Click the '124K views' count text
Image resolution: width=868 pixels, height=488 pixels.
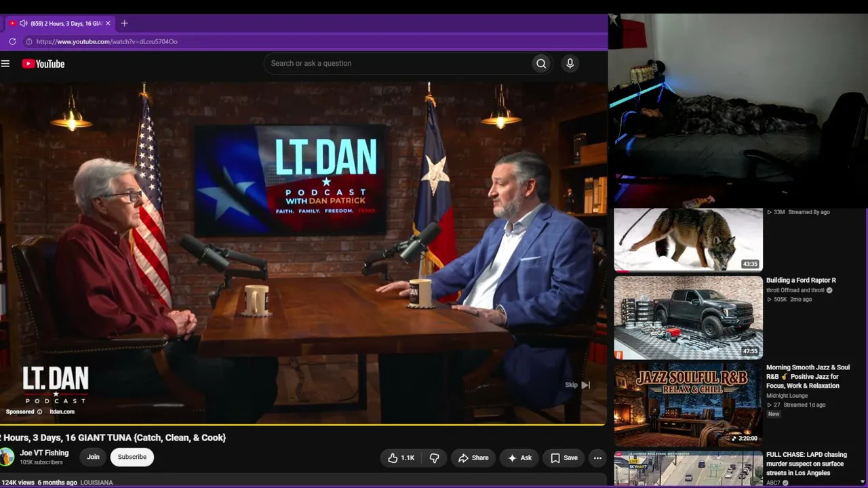[18, 483]
